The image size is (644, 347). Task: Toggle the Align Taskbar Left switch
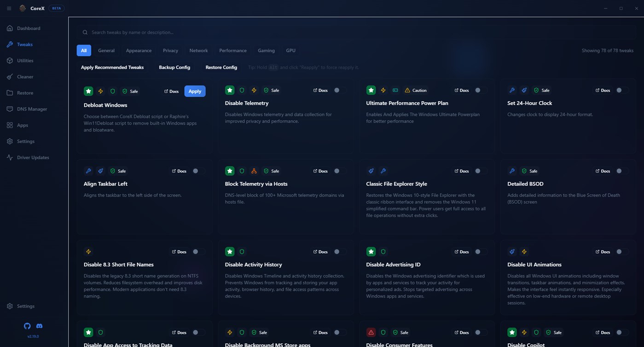[x=198, y=171]
